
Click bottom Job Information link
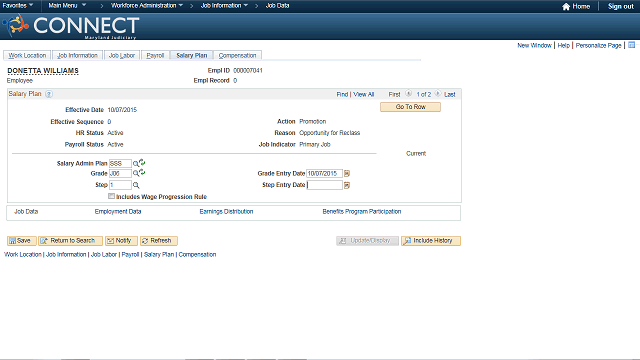66,254
